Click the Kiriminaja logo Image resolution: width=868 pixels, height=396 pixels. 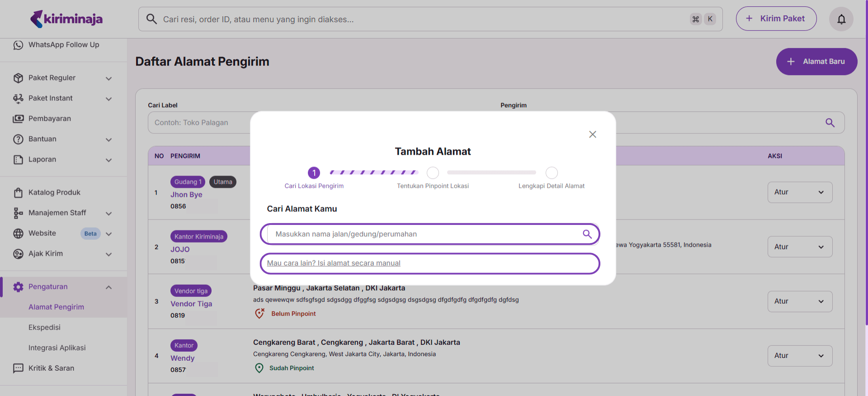pos(66,19)
